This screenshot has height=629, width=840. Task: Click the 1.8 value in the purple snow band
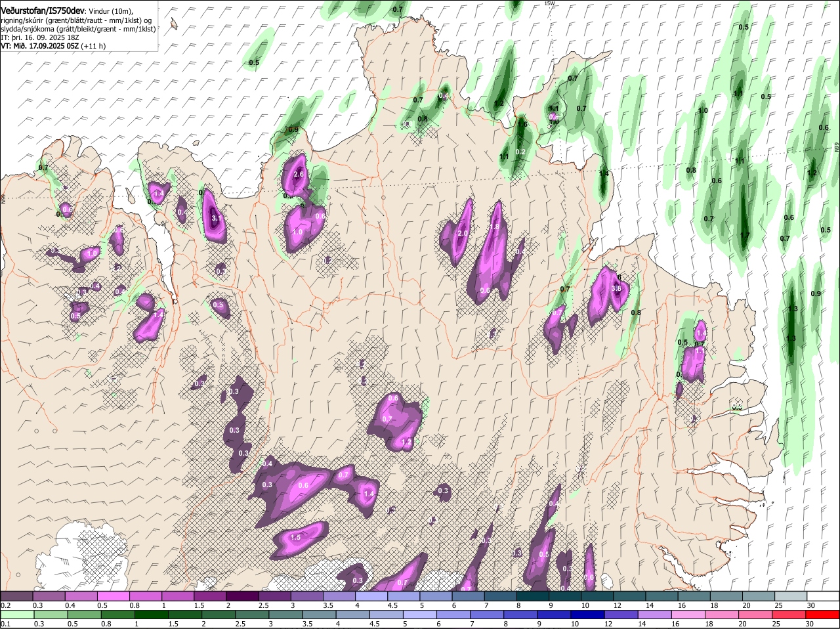(x=495, y=227)
